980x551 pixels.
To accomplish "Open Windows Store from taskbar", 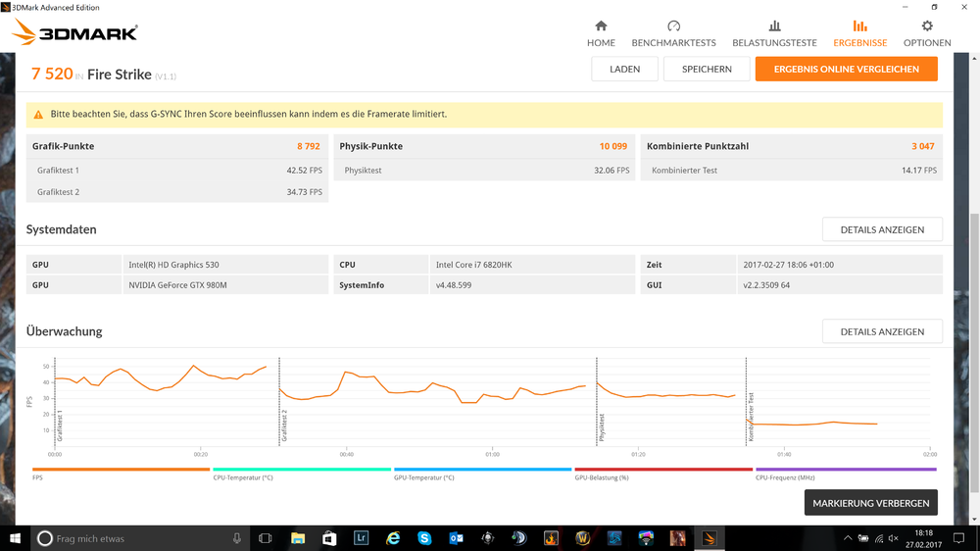I will [330, 538].
